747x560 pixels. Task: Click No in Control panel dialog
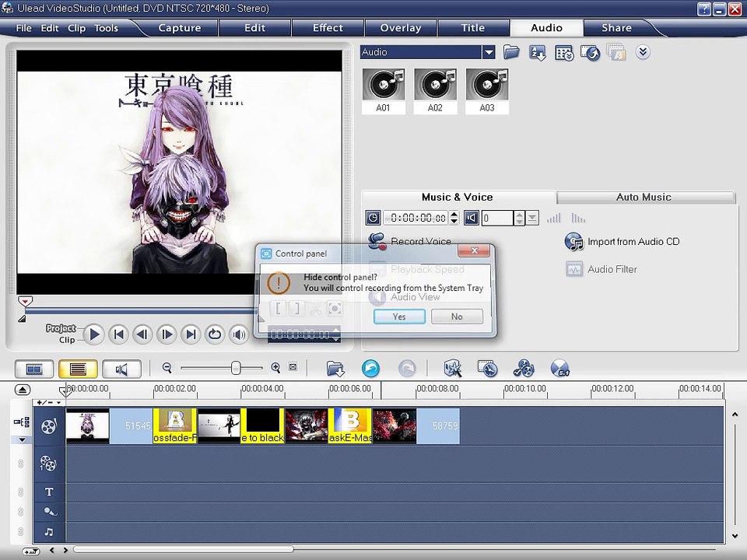click(457, 317)
